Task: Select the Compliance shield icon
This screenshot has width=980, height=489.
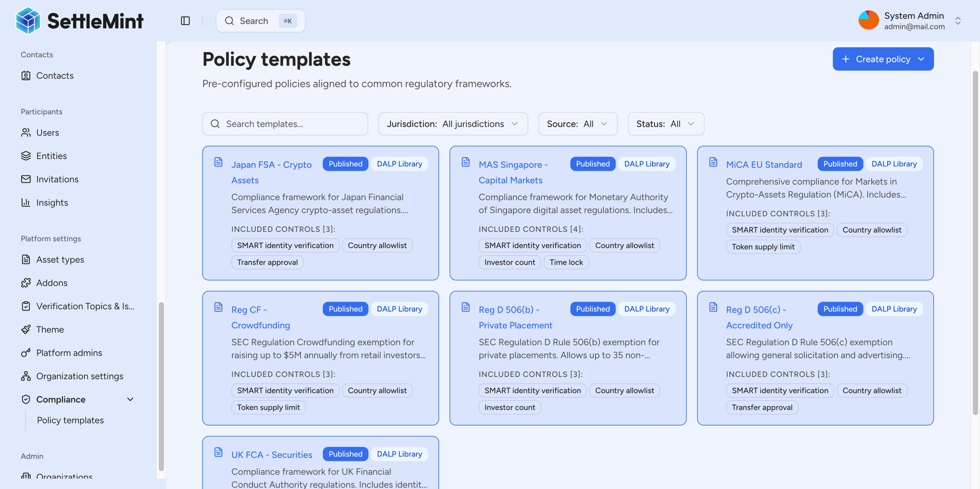Action: 26,399
